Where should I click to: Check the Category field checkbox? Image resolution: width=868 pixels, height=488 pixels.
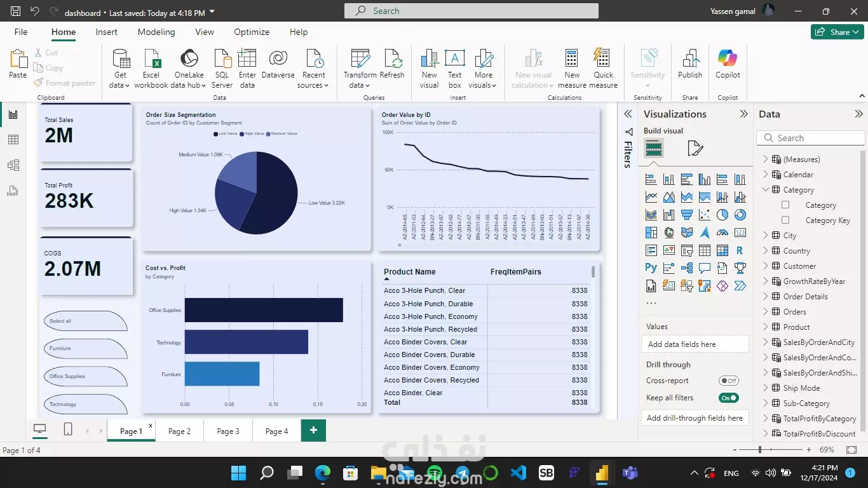click(785, 205)
